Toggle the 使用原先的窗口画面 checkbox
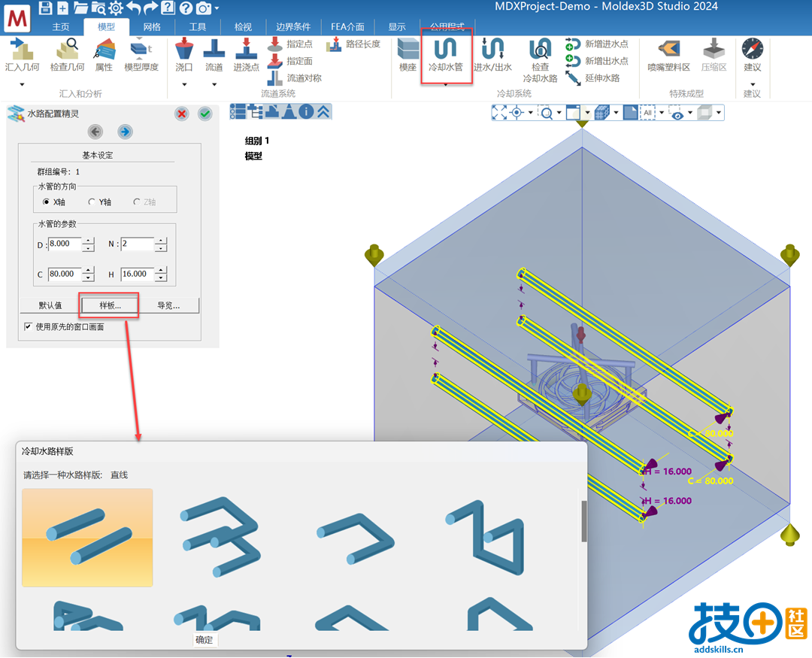Viewport: 812px width, 658px height. tap(28, 327)
